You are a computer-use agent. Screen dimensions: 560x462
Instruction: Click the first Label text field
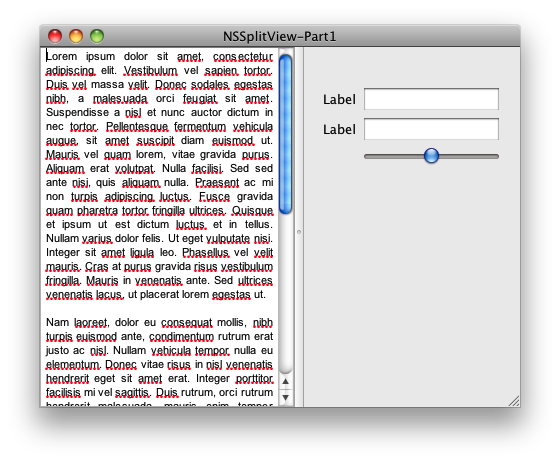[x=431, y=99]
